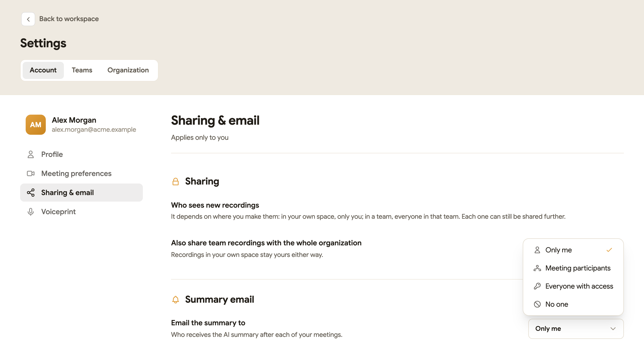Switch to the Organization tab
The image size is (644, 362).
(x=128, y=70)
